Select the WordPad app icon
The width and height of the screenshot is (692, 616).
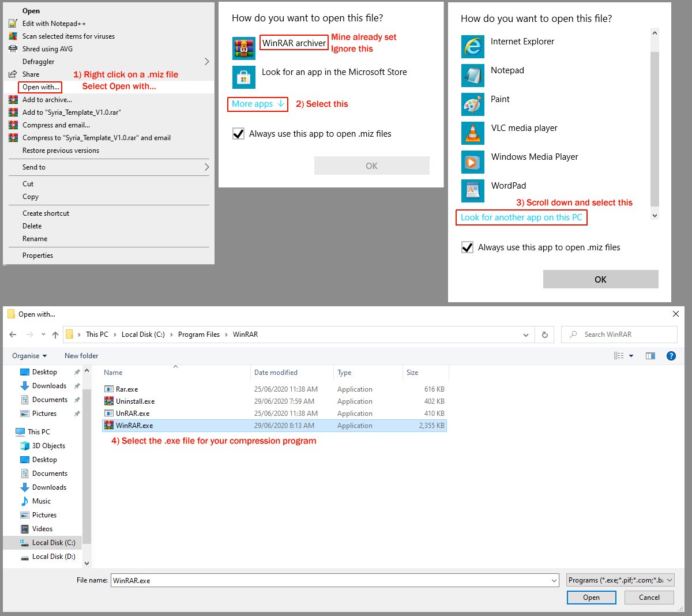[473, 191]
